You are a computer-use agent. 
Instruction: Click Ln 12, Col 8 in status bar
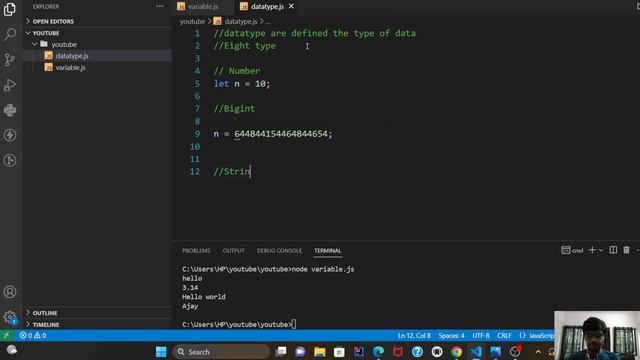point(414,336)
